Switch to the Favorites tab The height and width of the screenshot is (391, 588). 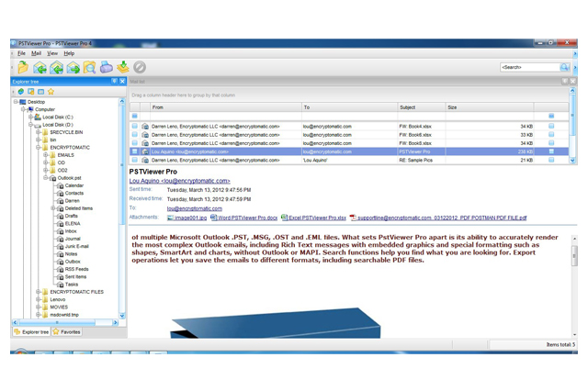click(x=66, y=332)
